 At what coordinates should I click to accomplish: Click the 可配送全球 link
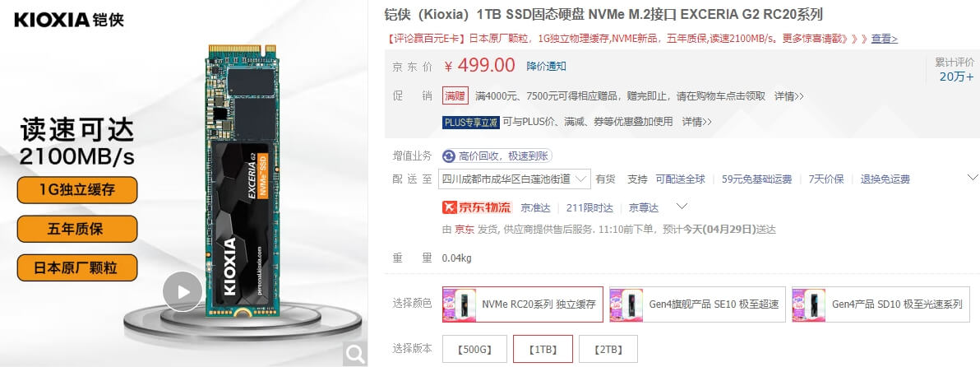click(680, 179)
